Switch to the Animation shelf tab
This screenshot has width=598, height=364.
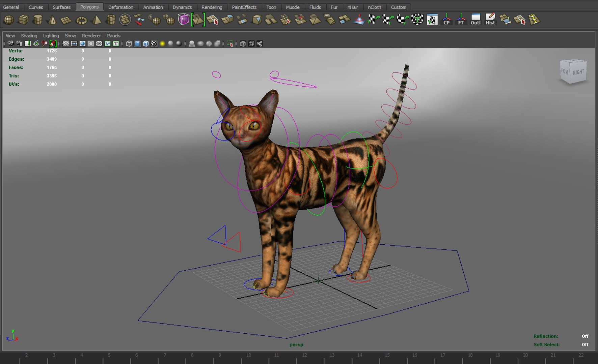[x=153, y=7]
